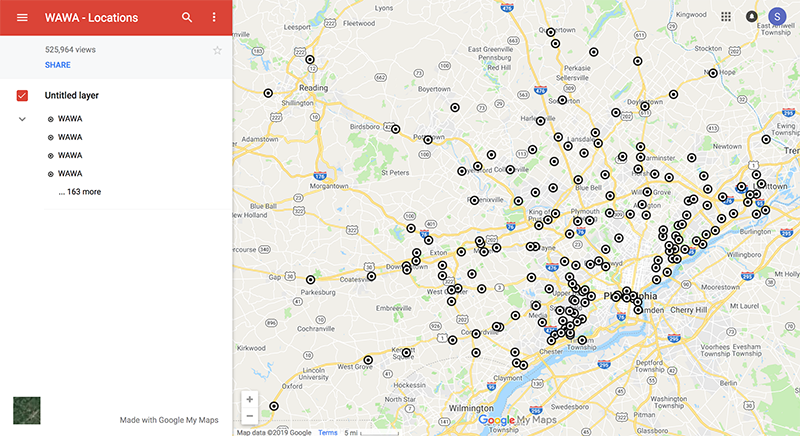Select the WAWA marker west of Shillington
The image size is (800, 436).
[268, 93]
